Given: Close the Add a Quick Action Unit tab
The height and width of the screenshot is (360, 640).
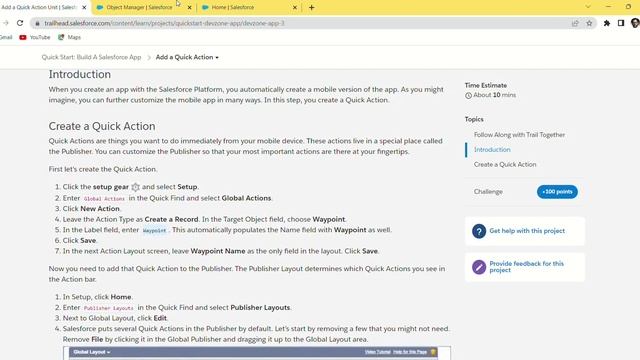Looking at the screenshot, I should [x=84, y=7].
